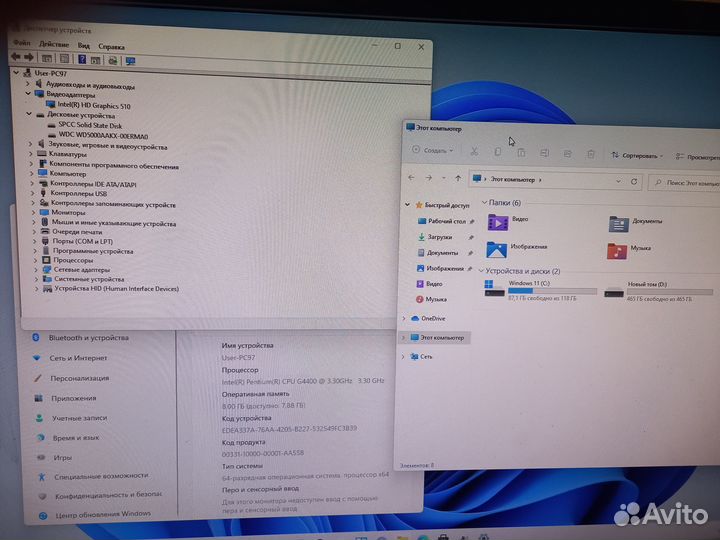720x540 pixels.
Task: Collapse the User-PC97 root node
Action: click(x=16, y=73)
